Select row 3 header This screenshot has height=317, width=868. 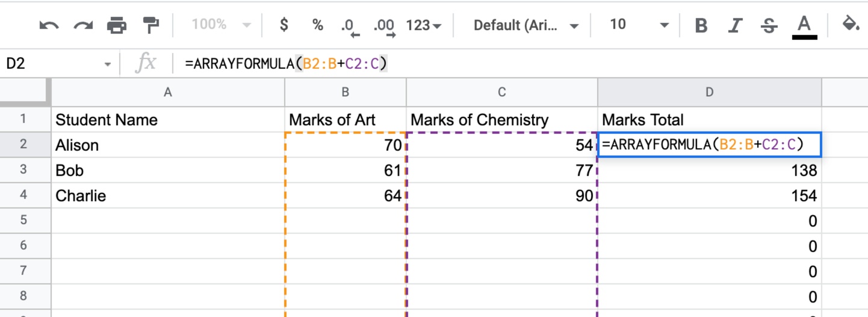(x=25, y=170)
